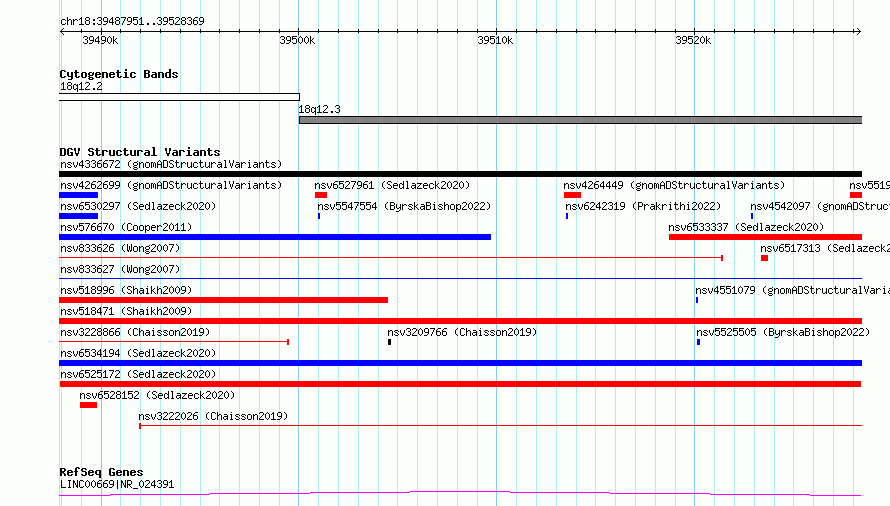
Task: Click the nsv4262699 variant label
Action: pyautogui.click(x=171, y=185)
